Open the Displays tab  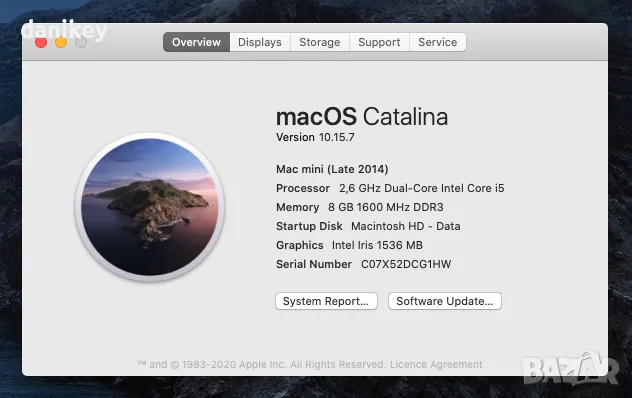point(260,42)
